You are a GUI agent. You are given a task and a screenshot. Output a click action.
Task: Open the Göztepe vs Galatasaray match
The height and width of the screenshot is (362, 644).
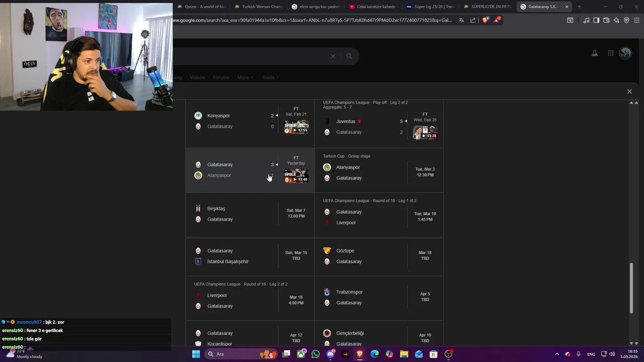click(x=379, y=256)
